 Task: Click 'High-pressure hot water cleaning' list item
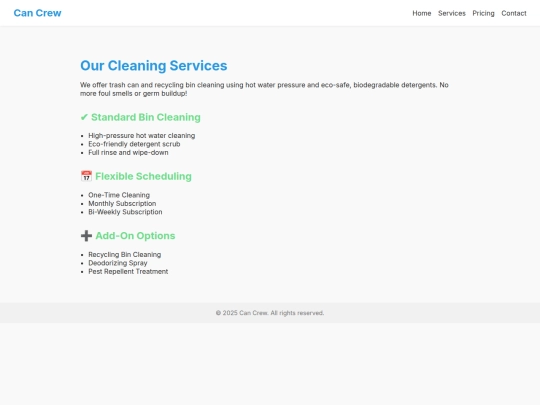tap(142, 136)
